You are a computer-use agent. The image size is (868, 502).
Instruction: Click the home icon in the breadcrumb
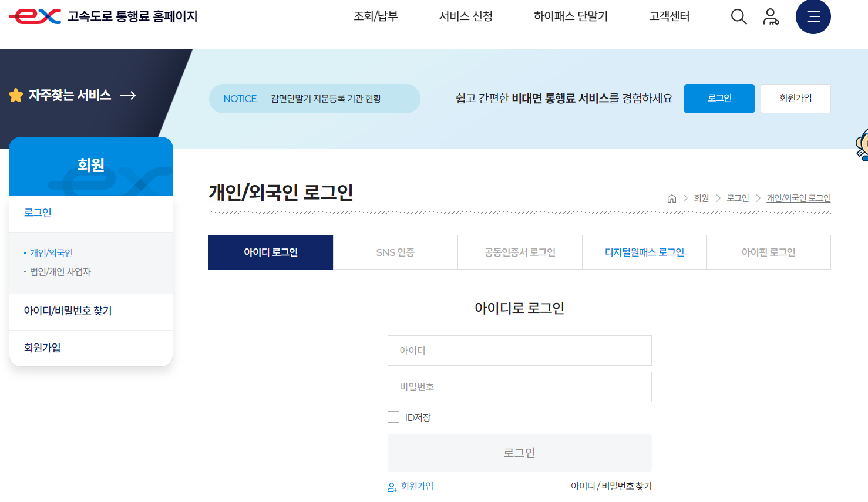click(672, 198)
